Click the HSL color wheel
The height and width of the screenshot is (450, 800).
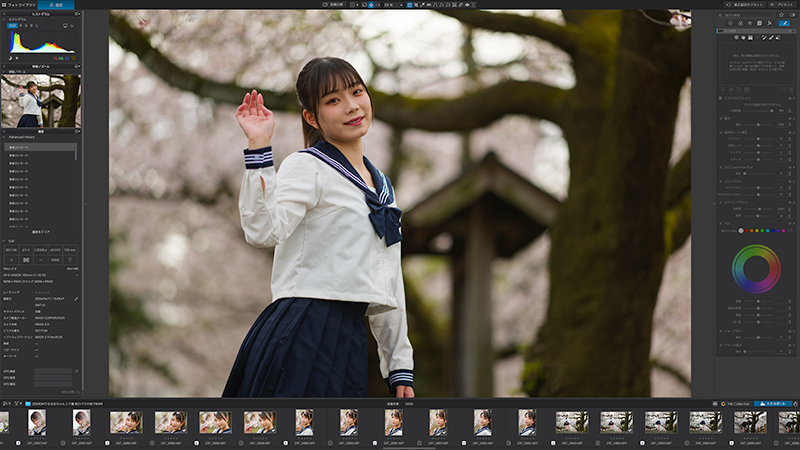[x=756, y=269]
